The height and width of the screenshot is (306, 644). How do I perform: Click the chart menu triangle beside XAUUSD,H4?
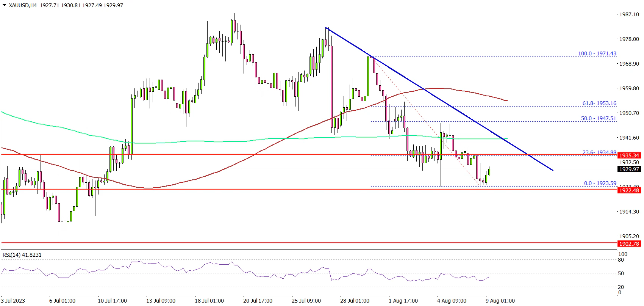[4, 6]
